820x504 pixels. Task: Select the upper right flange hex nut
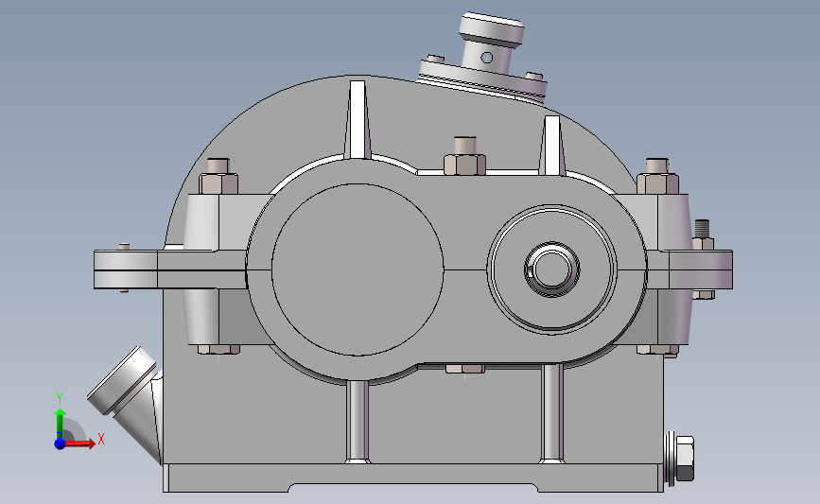point(657,183)
